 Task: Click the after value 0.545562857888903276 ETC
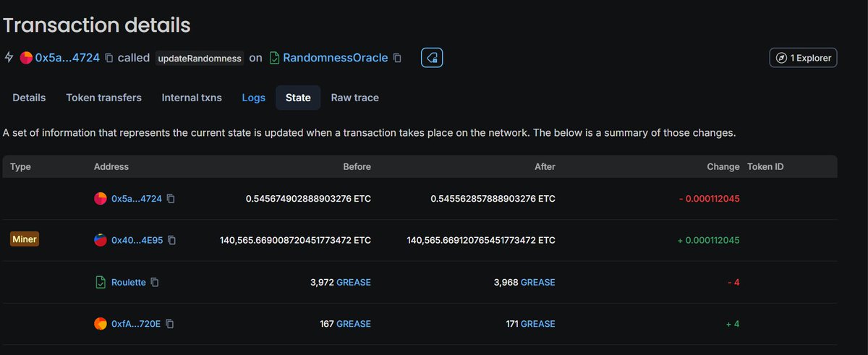[x=493, y=198]
